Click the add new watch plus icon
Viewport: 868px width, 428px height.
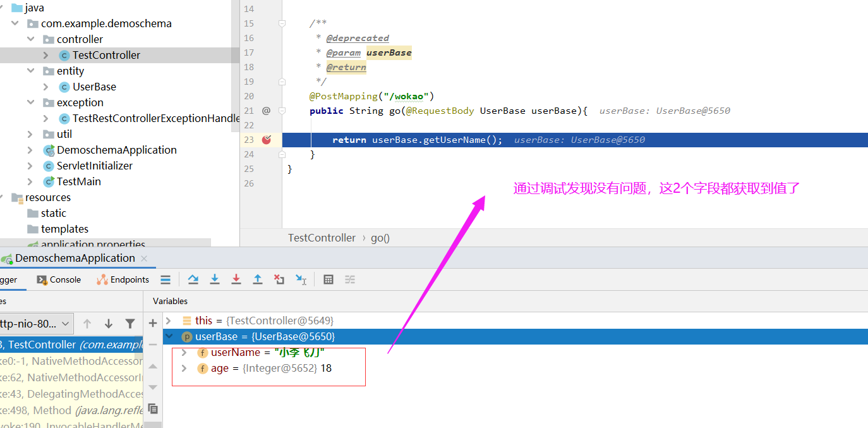point(153,323)
